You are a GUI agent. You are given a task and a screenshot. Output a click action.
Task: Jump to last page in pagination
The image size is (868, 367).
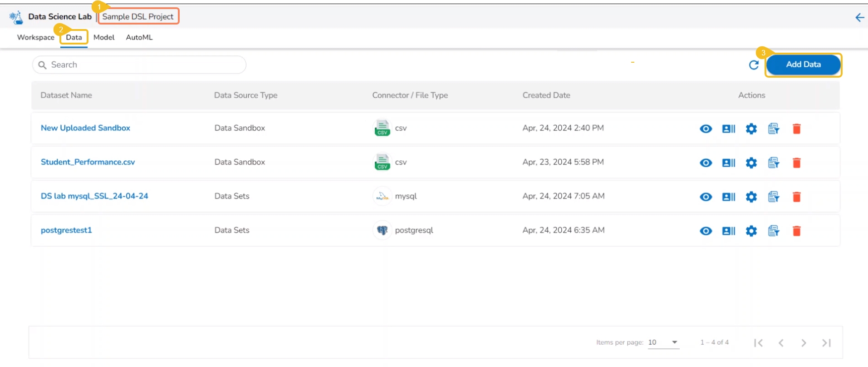(x=826, y=343)
